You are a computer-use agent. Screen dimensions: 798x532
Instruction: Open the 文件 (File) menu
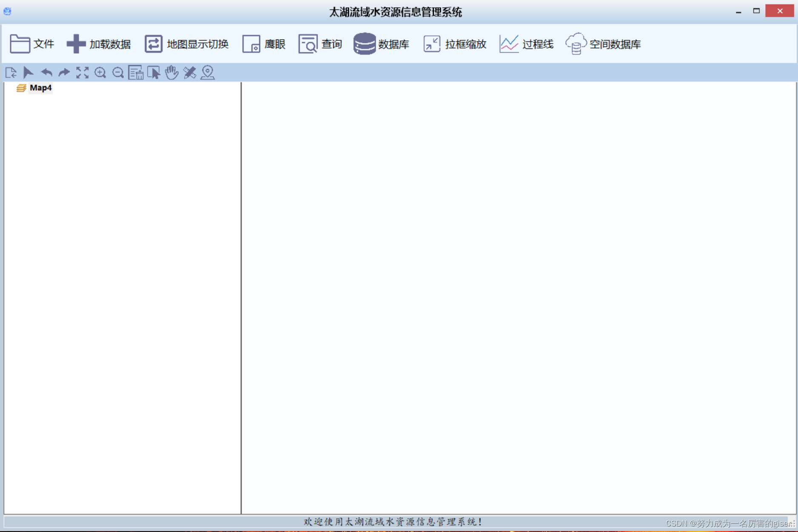click(x=32, y=44)
